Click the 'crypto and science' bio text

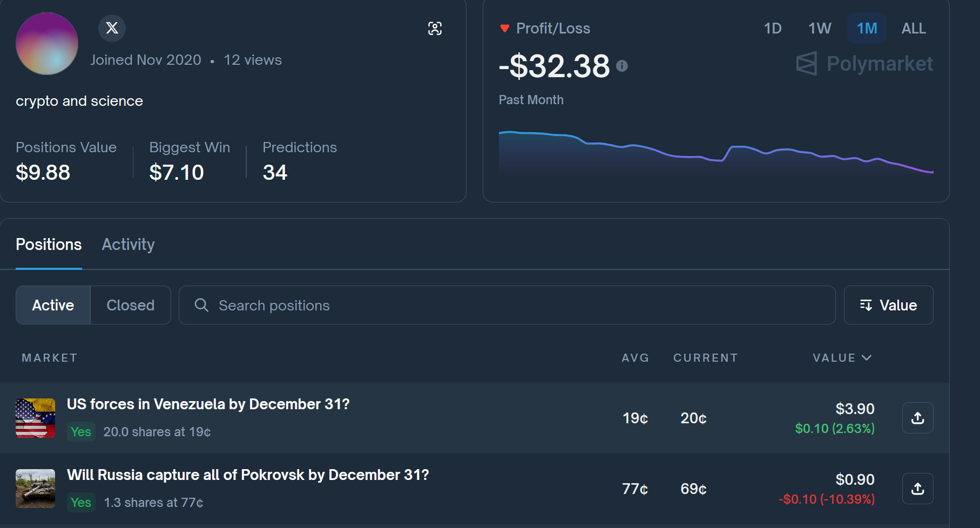tap(79, 101)
